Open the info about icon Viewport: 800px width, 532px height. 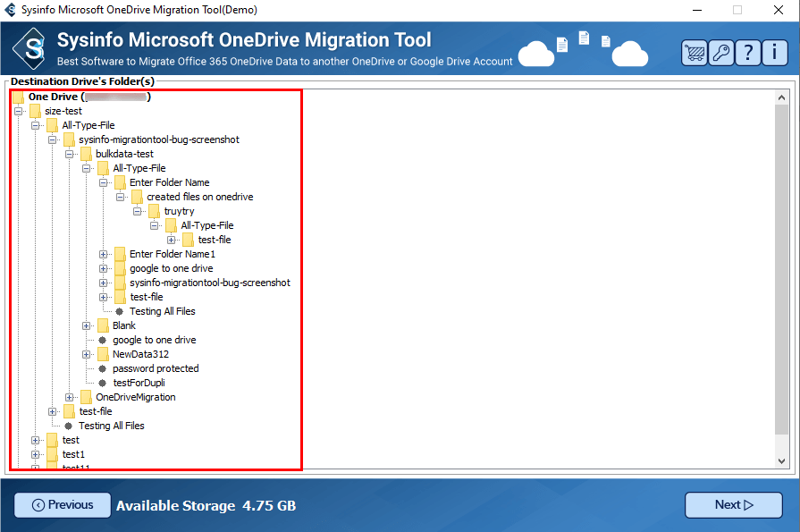[x=774, y=53]
